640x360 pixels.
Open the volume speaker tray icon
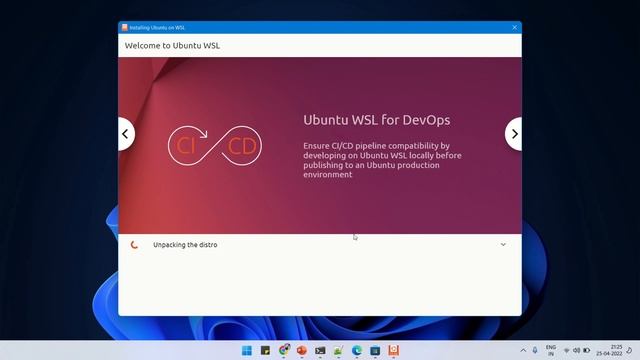[576, 351]
